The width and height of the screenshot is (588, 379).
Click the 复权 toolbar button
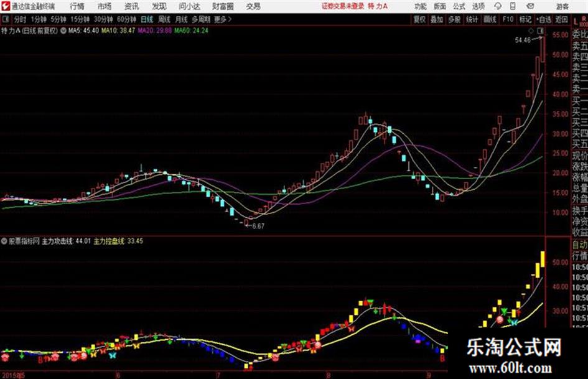click(419, 19)
